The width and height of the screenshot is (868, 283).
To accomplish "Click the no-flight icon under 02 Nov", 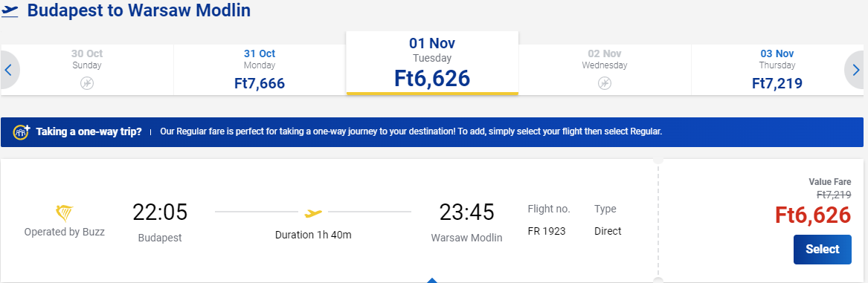I will (605, 83).
